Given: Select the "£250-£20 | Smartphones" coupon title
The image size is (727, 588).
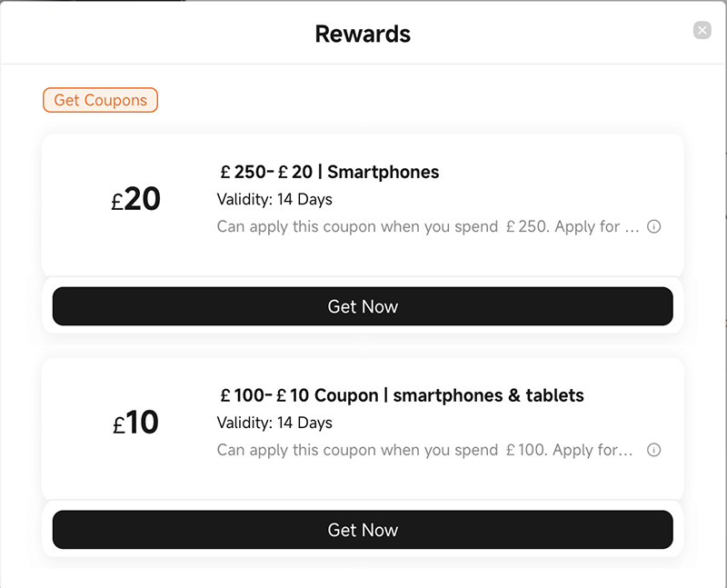Looking at the screenshot, I should [x=329, y=172].
